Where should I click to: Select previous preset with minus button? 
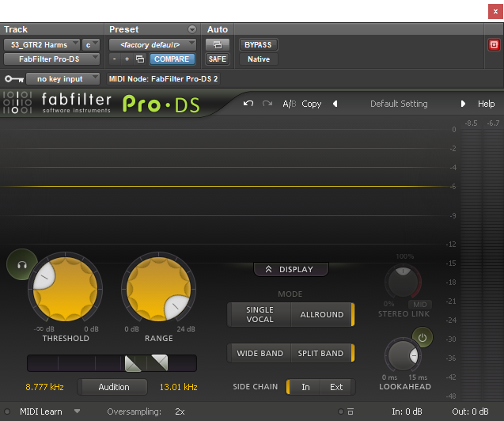115,59
